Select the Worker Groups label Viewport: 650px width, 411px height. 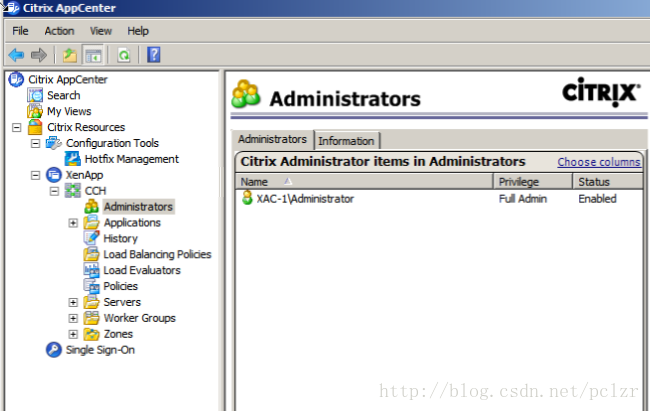140,318
